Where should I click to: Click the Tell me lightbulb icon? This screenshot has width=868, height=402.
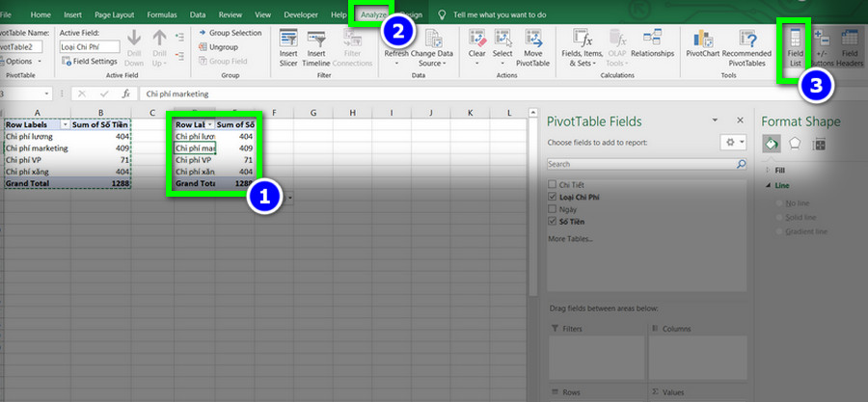(x=442, y=14)
